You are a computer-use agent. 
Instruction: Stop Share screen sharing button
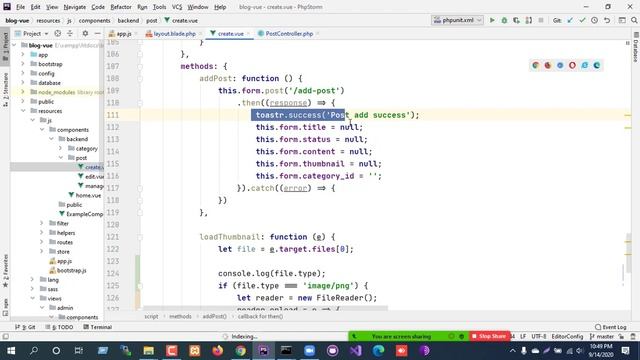click(489, 336)
